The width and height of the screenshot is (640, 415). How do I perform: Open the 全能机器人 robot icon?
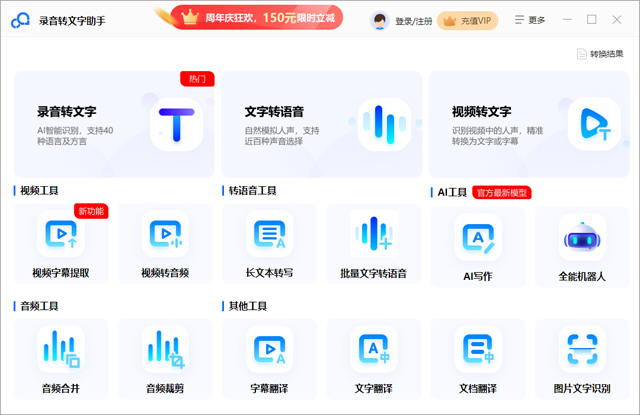pyautogui.click(x=582, y=237)
